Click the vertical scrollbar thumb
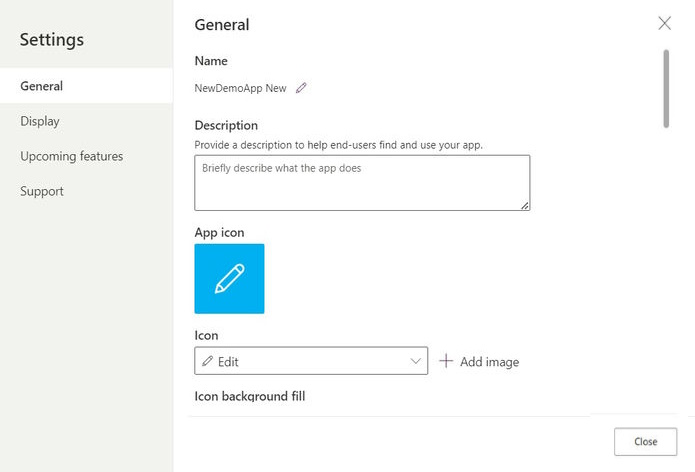This screenshot has width=695, height=472. (666, 88)
